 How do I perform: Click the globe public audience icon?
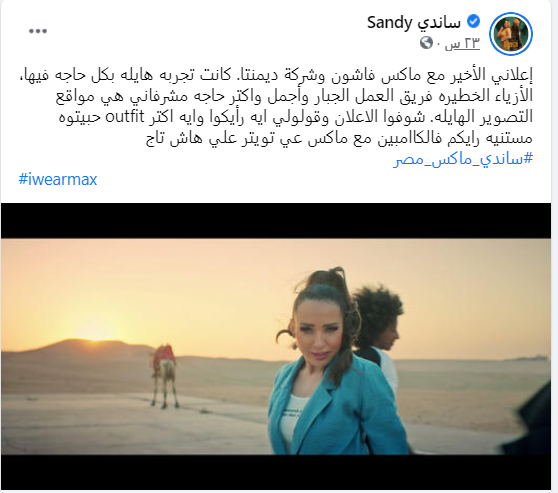click(426, 43)
